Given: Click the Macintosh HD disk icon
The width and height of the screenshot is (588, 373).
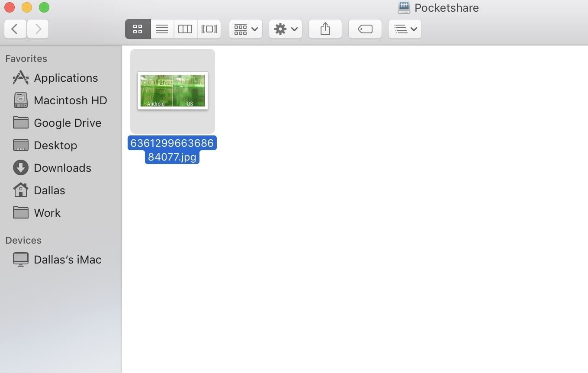Looking at the screenshot, I should (20, 100).
